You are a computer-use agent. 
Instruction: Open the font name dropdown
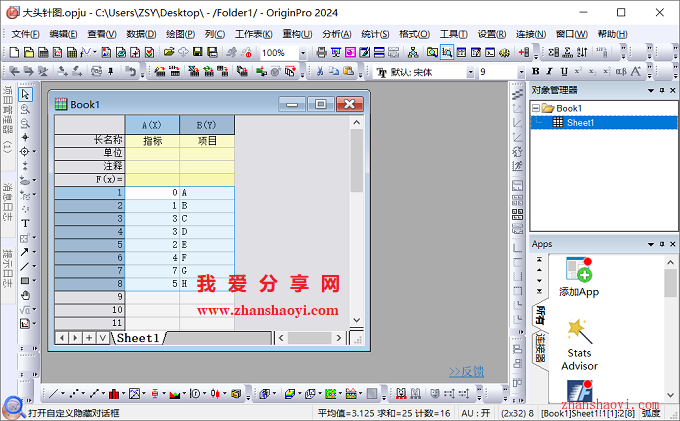click(x=471, y=72)
